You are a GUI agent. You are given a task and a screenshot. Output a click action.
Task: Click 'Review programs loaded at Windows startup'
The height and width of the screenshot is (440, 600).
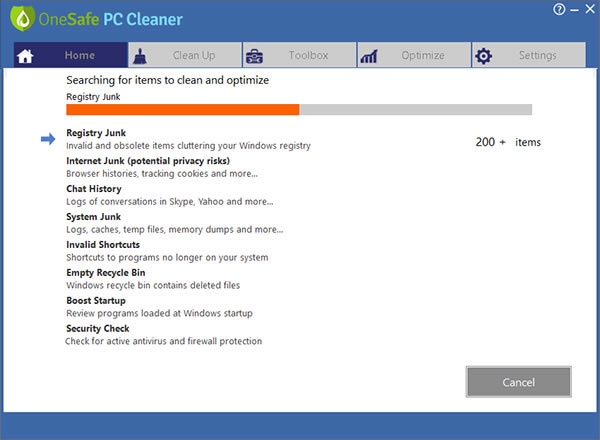coord(159,313)
